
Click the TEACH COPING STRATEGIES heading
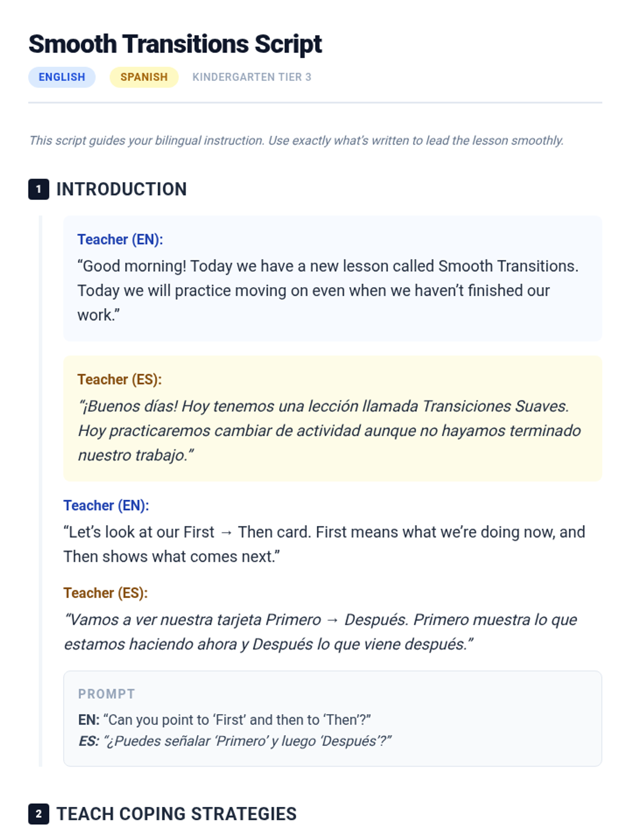tap(176, 814)
